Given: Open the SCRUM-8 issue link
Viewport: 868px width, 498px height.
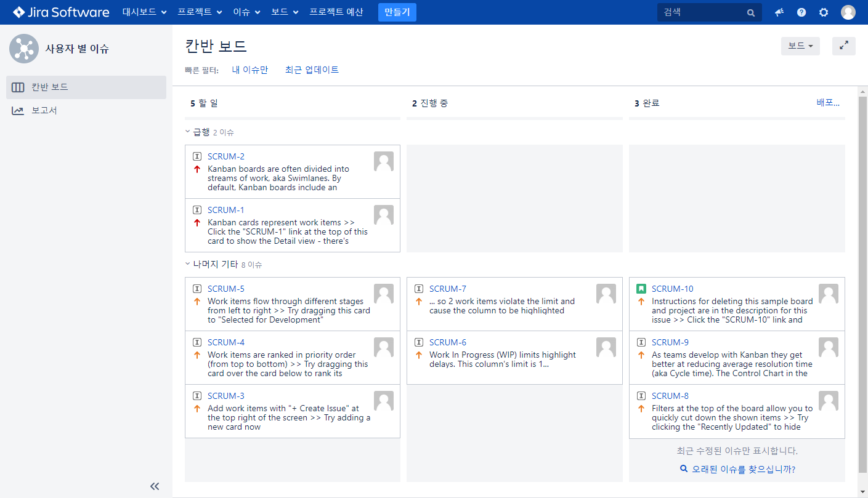Looking at the screenshot, I should point(670,396).
